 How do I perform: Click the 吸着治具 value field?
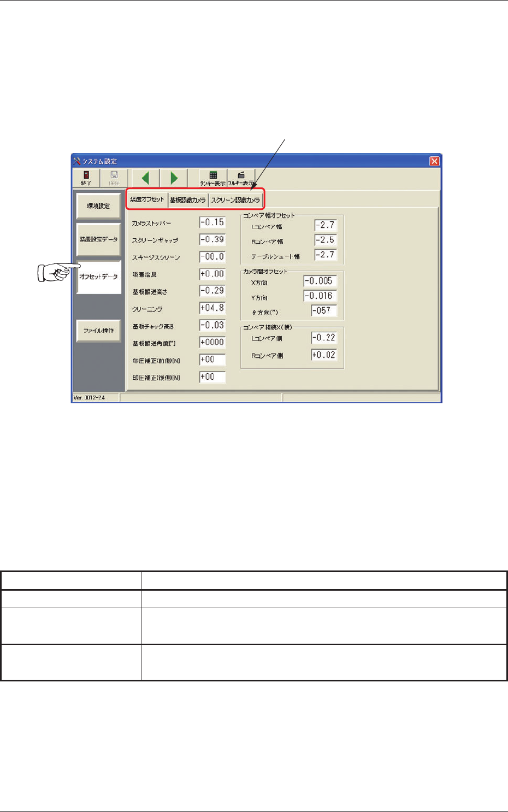point(212,274)
